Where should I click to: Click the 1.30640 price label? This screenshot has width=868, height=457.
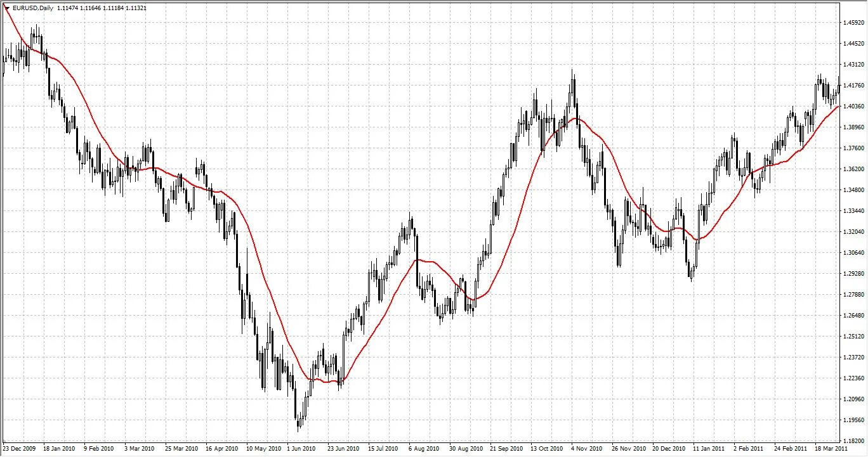tap(853, 253)
